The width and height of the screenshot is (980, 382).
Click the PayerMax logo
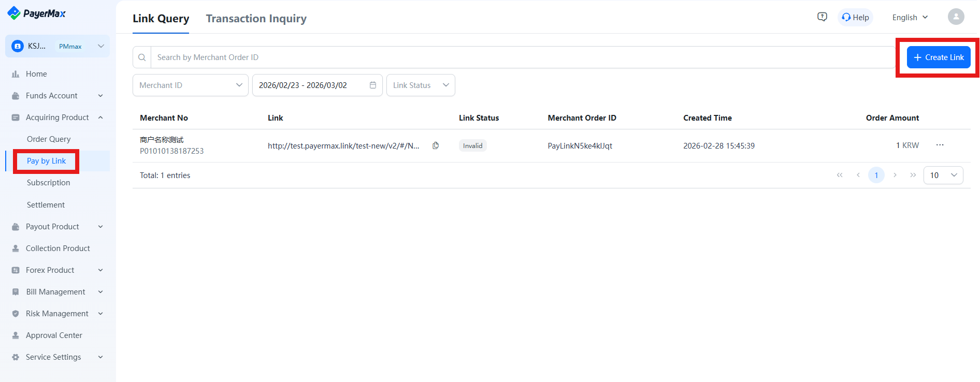coord(37,13)
